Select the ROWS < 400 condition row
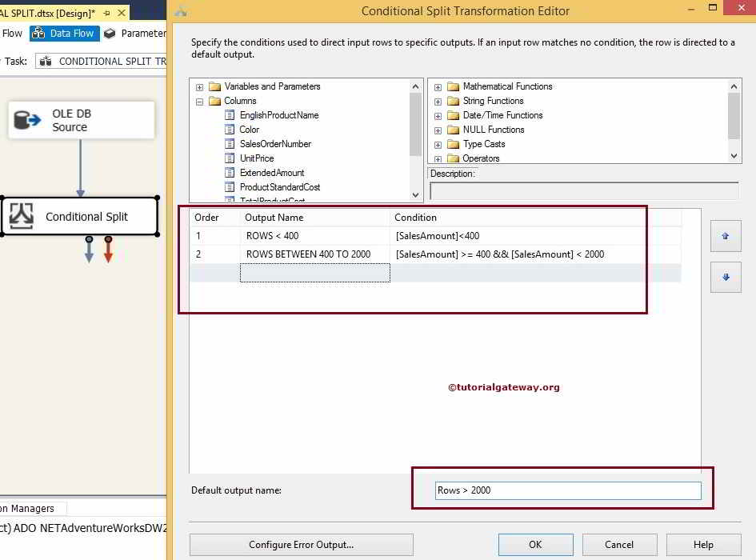The height and width of the screenshot is (560, 756). click(320, 235)
